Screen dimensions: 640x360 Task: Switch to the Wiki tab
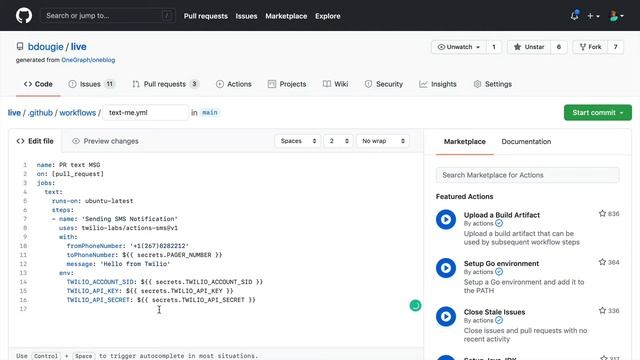click(x=336, y=84)
